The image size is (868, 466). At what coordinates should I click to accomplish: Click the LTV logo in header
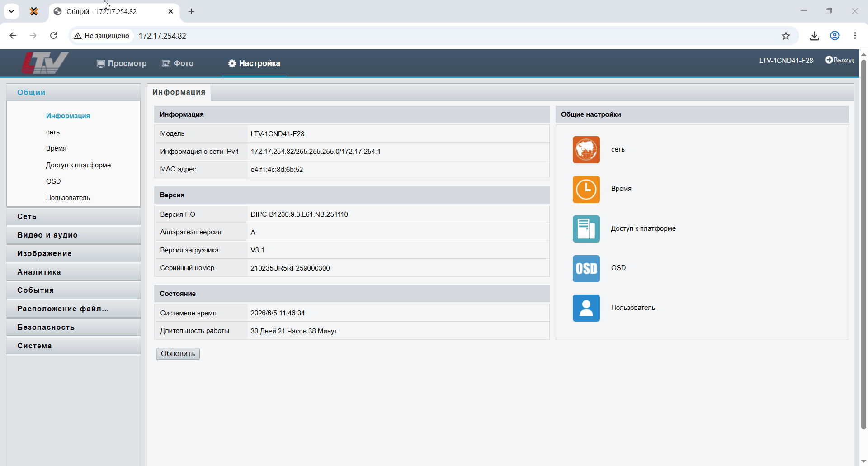45,63
